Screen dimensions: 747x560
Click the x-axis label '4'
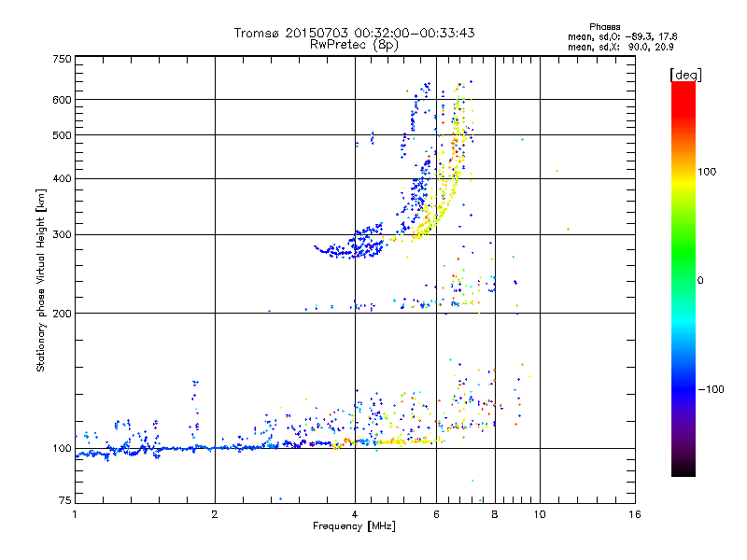[x=355, y=514]
